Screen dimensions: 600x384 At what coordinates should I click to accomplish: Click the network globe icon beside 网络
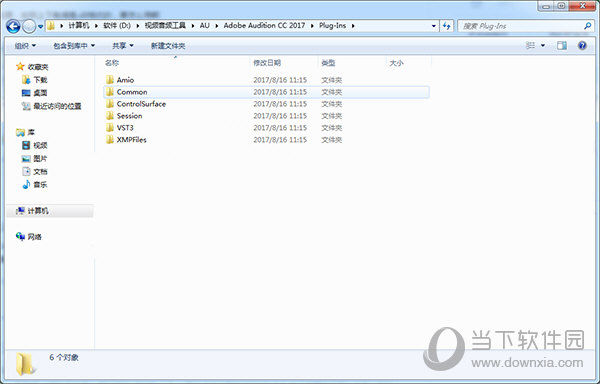pyautogui.click(x=21, y=236)
